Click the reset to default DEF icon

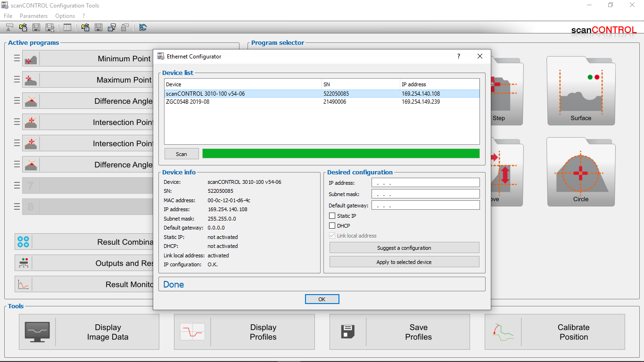tap(143, 27)
